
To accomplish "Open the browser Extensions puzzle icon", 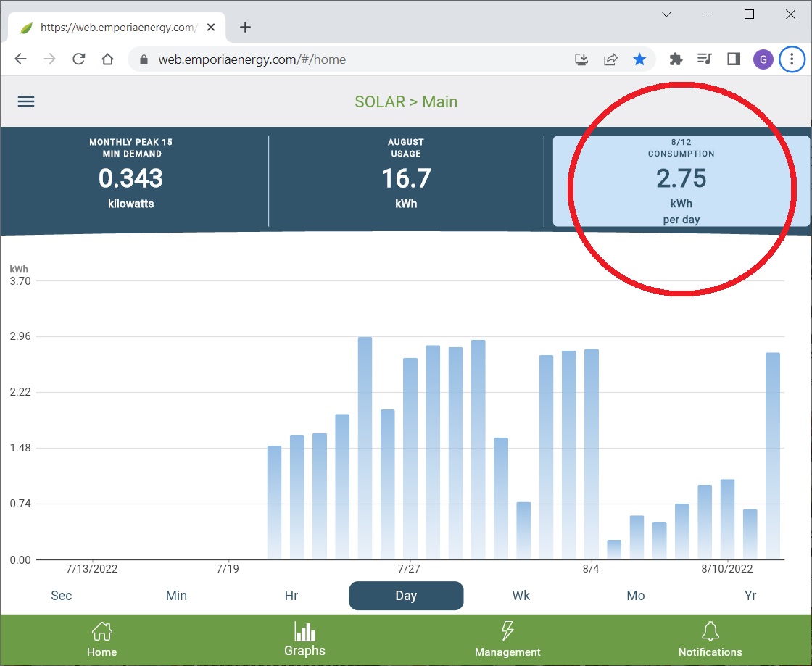I will coord(676,59).
